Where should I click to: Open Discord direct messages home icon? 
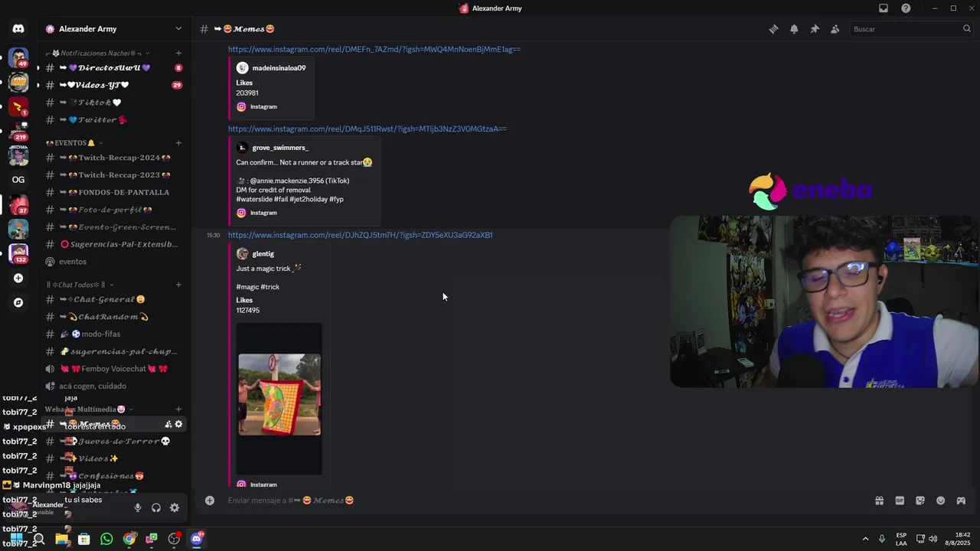tap(18, 29)
